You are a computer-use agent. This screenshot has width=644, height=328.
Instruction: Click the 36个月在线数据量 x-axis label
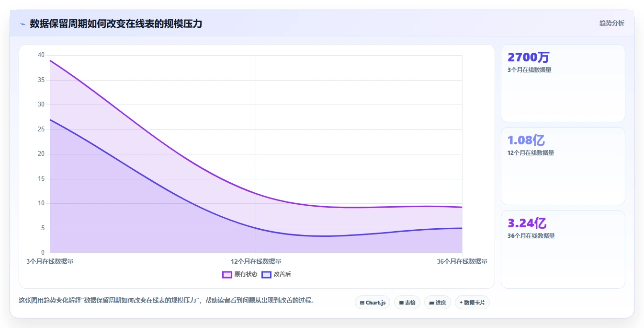[462, 261]
